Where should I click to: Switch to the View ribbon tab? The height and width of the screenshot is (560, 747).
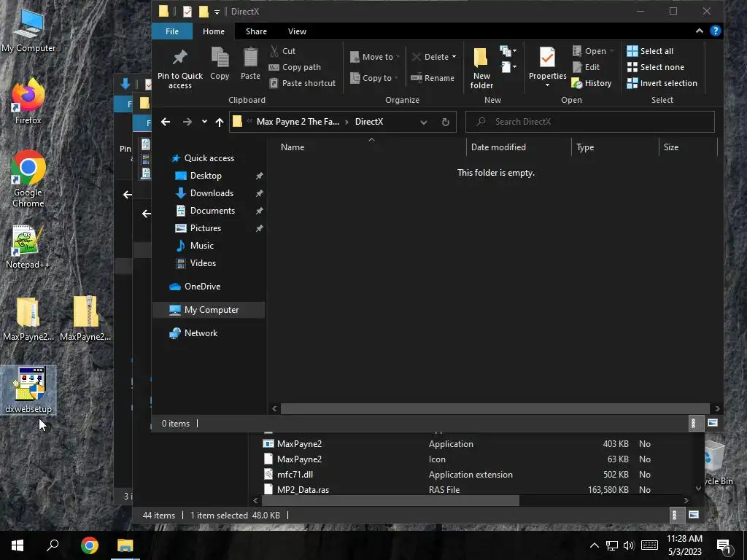(297, 31)
